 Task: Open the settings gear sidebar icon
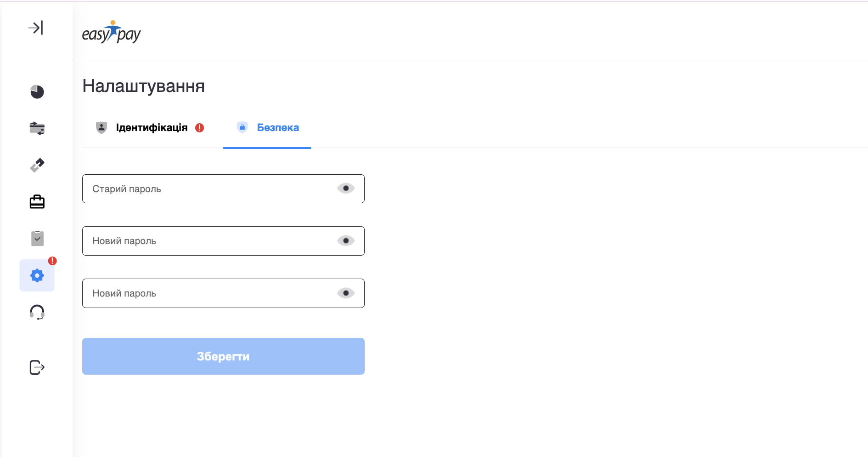pyautogui.click(x=37, y=275)
